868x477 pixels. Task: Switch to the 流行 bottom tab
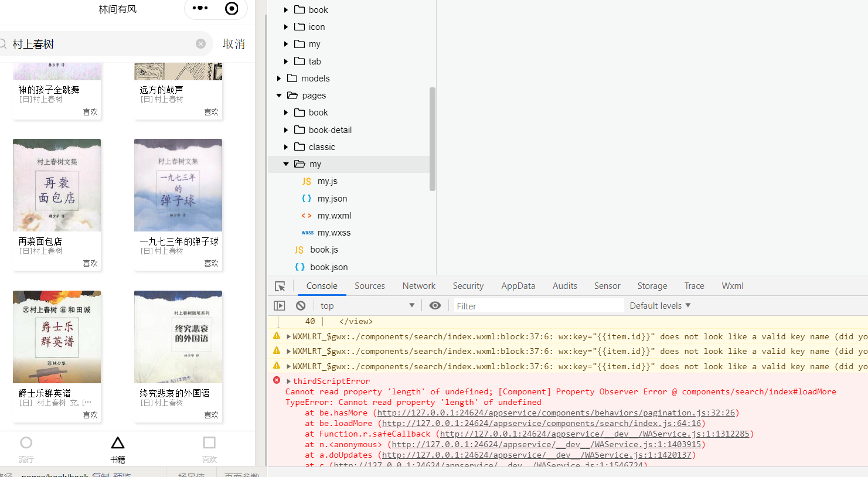pos(26,449)
